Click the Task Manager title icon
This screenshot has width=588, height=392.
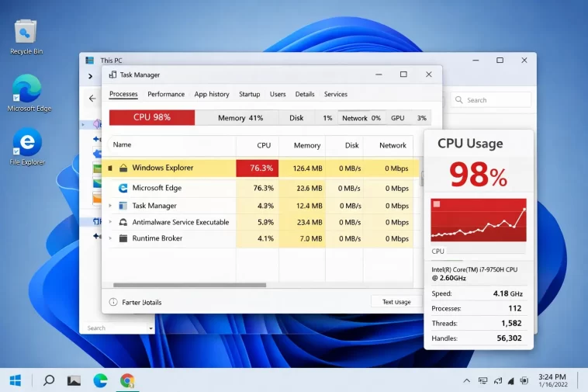click(x=112, y=75)
